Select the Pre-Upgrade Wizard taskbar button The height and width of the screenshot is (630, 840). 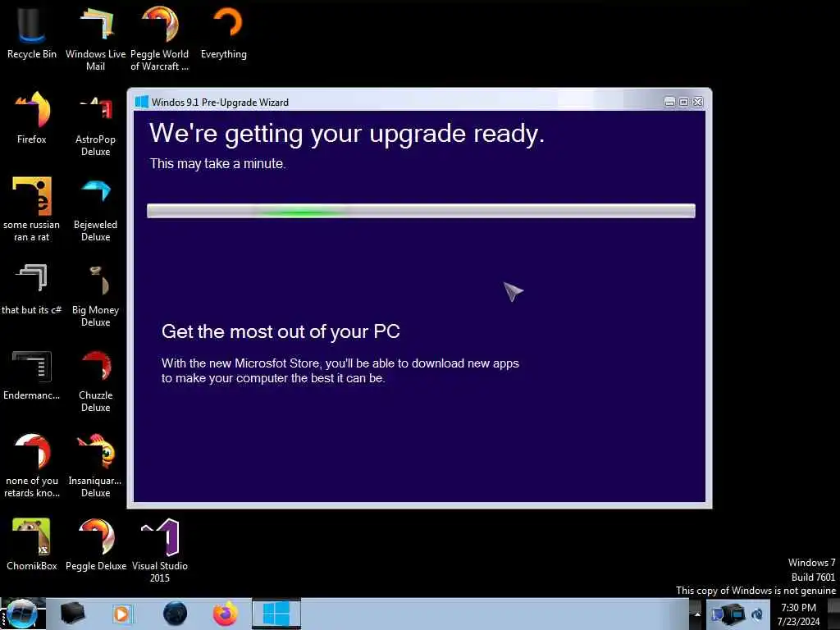point(276,614)
